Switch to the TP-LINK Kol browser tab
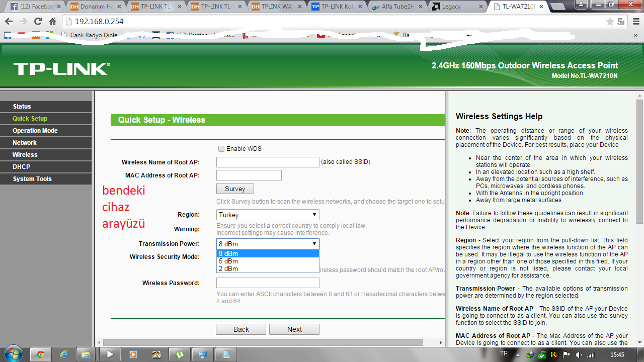 click(337, 7)
